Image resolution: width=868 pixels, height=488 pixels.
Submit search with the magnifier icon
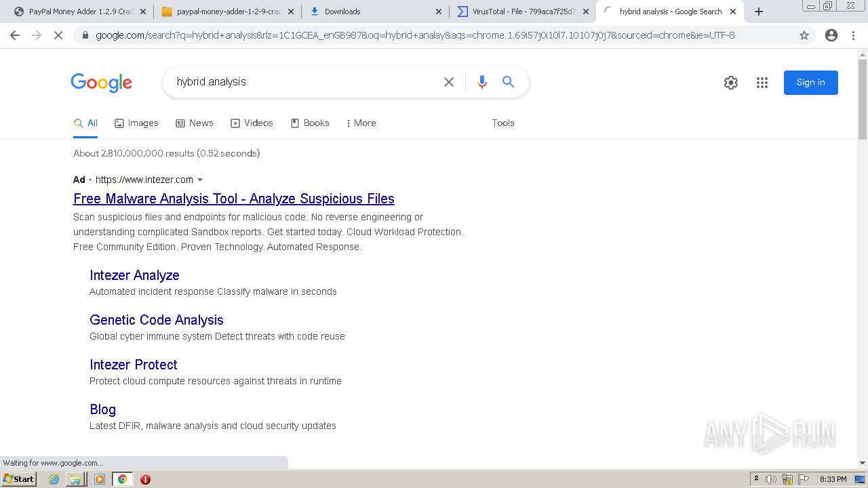click(x=508, y=82)
